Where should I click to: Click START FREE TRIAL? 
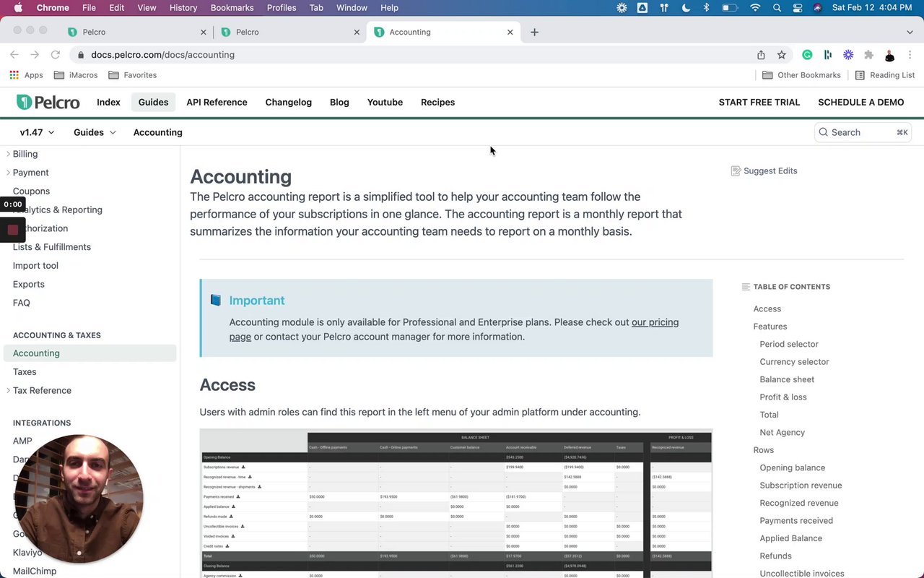click(759, 102)
